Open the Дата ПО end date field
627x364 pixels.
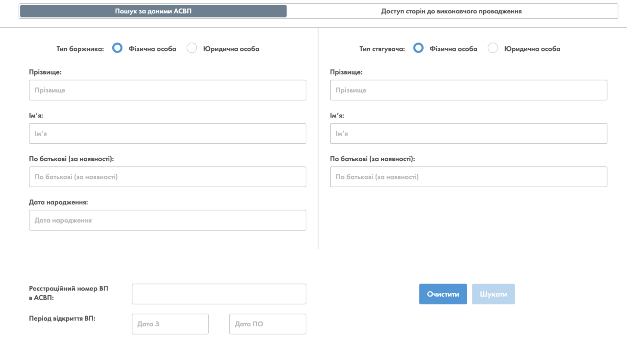tap(268, 324)
